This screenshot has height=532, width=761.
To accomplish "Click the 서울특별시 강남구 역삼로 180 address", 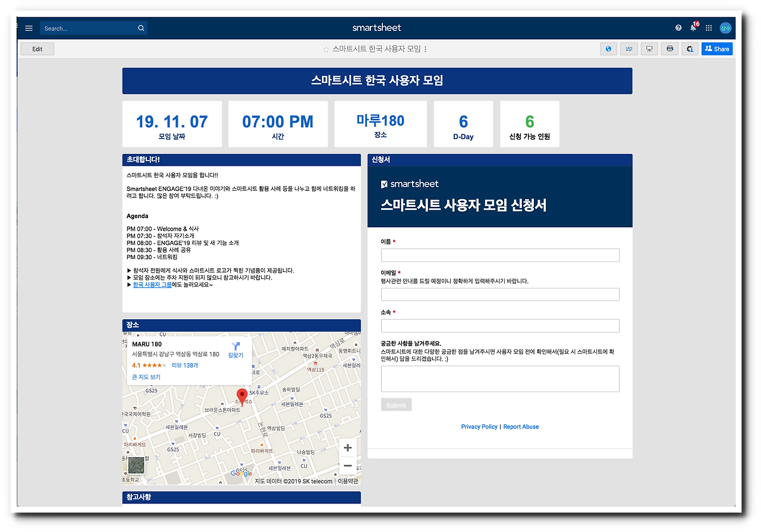I will click(175, 354).
